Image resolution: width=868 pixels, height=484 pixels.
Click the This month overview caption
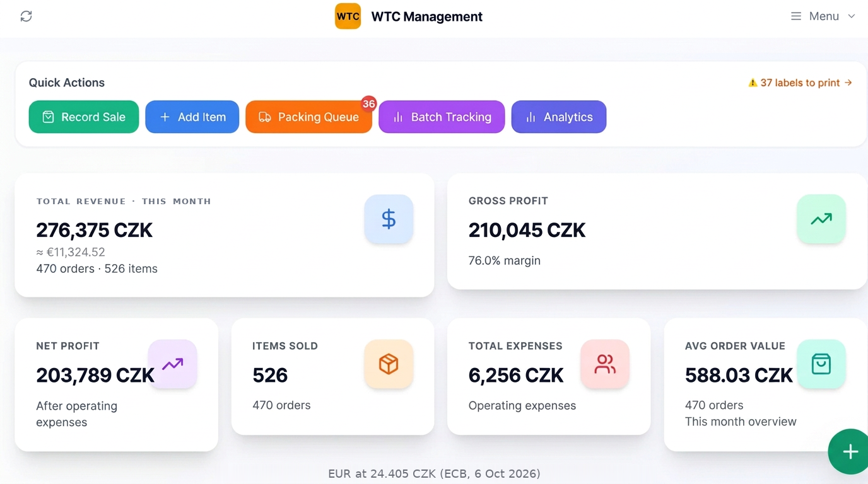[741, 422]
